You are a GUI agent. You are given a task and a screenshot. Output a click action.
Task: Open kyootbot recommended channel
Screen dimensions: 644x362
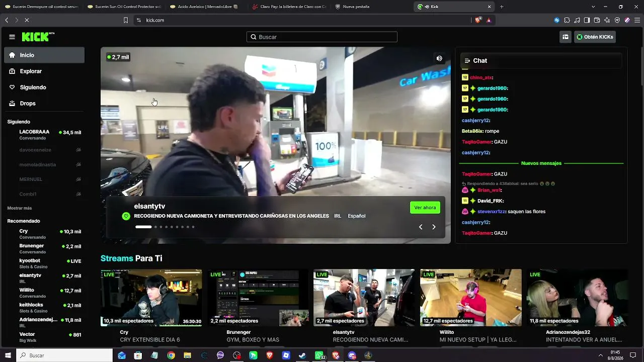tap(44, 263)
